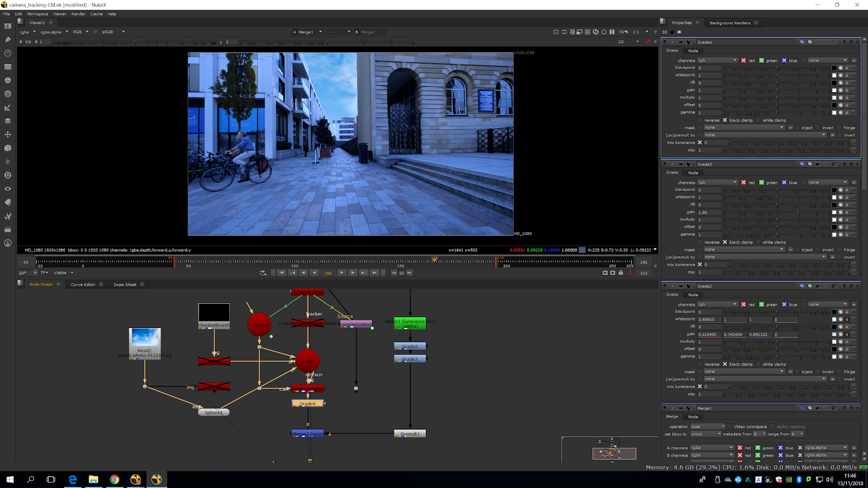Open Merge1 operation dropdown set to over
Screen dimensions: 868x488
pyautogui.click(x=707, y=427)
